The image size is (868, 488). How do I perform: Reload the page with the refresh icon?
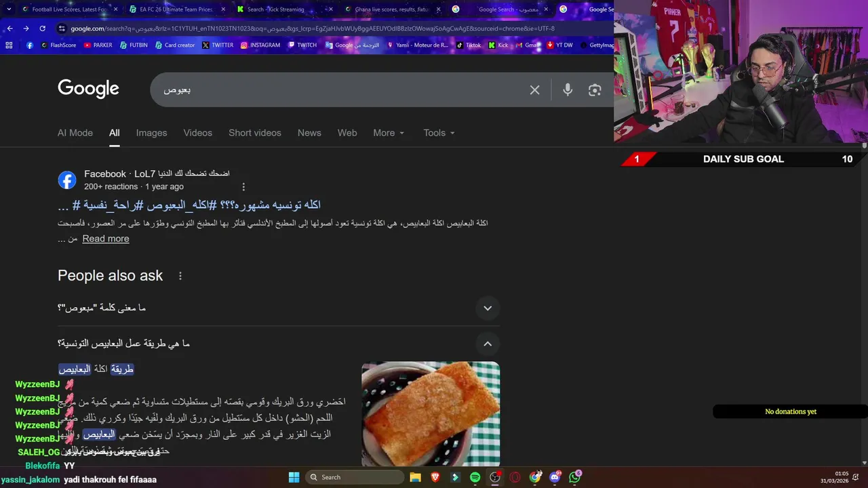pos(42,28)
